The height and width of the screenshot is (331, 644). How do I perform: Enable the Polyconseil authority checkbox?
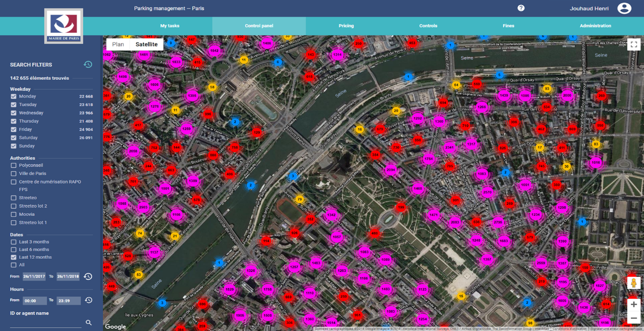pyautogui.click(x=14, y=165)
